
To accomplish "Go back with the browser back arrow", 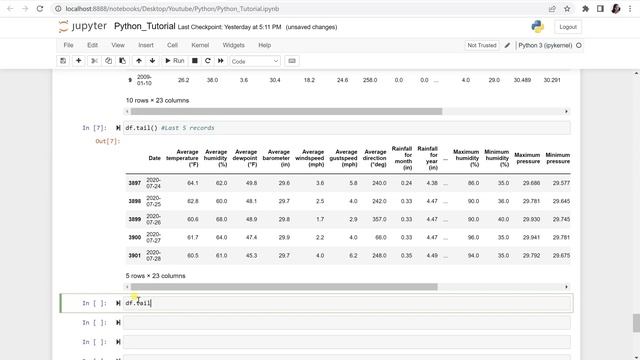I will (10, 9).
